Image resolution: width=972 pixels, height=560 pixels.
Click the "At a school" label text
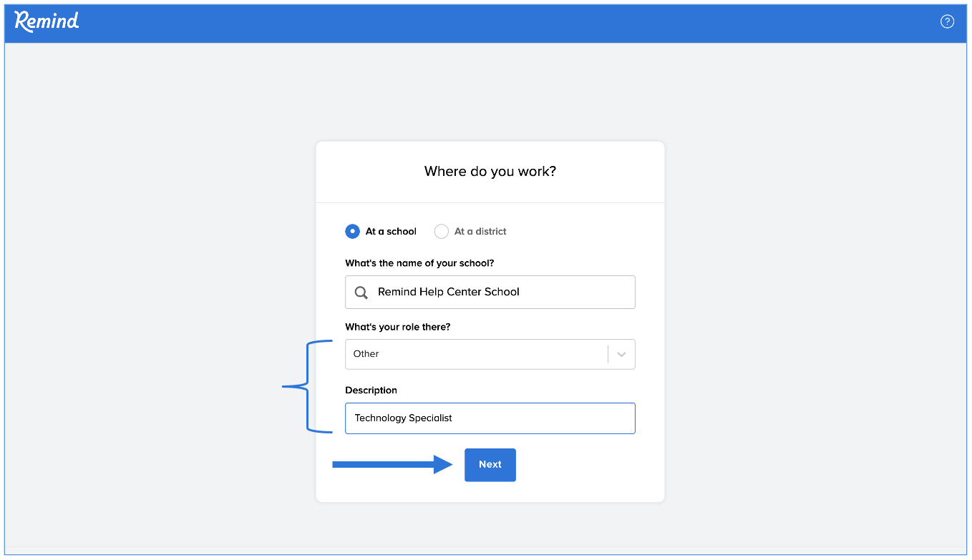pyautogui.click(x=391, y=232)
